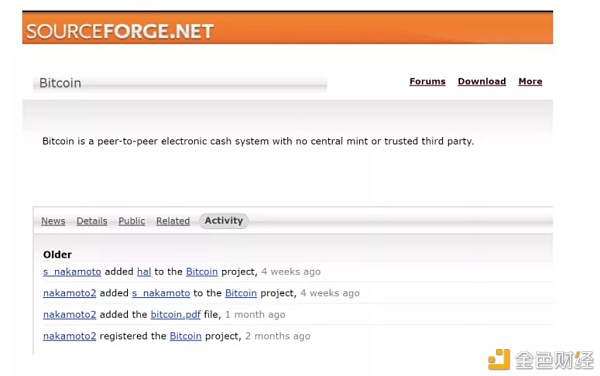Click the SourceForge.net logo in header
This screenshot has height=376, width=600.
pyautogui.click(x=120, y=31)
